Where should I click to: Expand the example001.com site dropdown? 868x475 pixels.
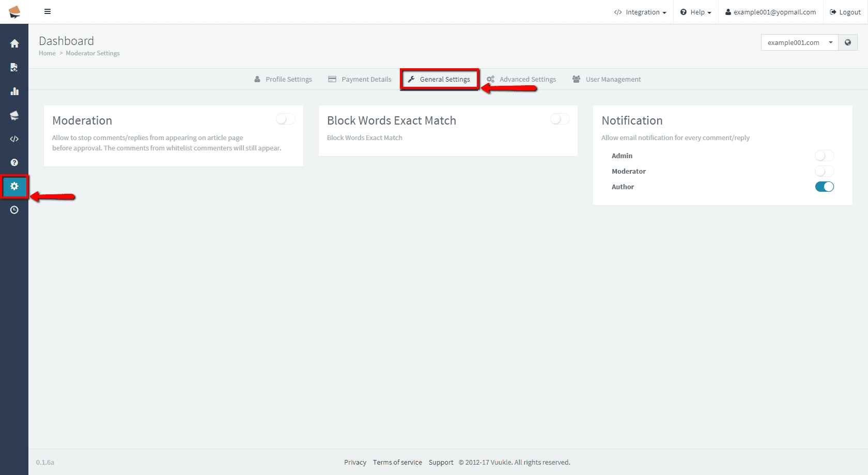(x=799, y=42)
